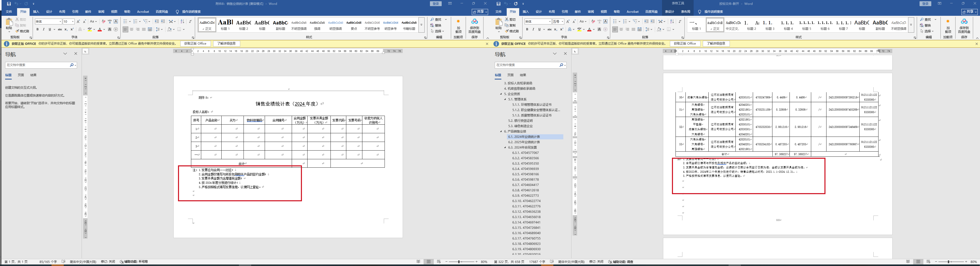Viewport: 980px width, 266px height.
Task: Select heading 6.2. 2025年业绩统计表 in navigation
Action: click(524, 142)
